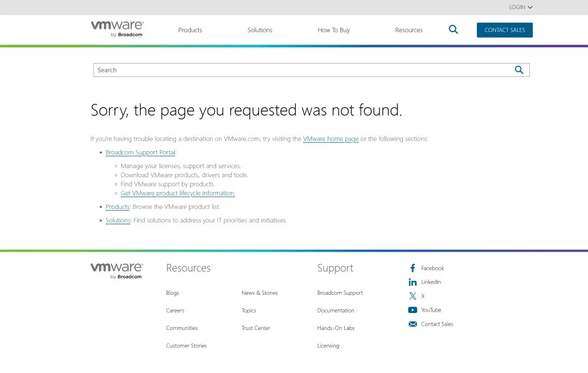Click the Contact Sales envelope icon
Image resolution: width=588 pixels, height=373 pixels.
(413, 324)
